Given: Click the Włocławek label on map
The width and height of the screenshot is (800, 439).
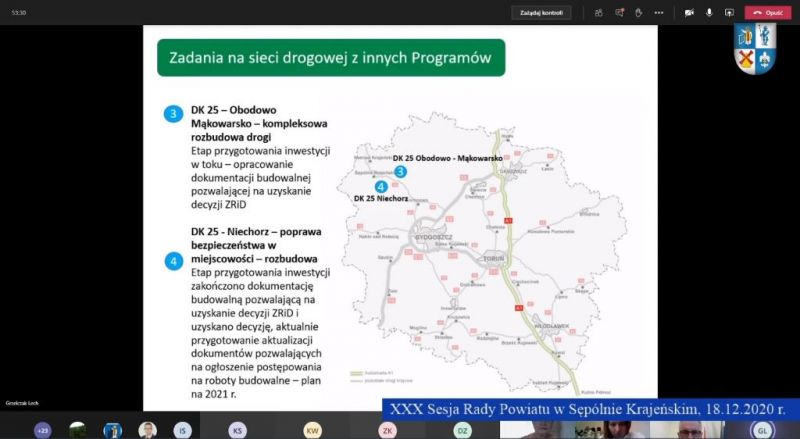Looking at the screenshot, I should click(552, 326).
